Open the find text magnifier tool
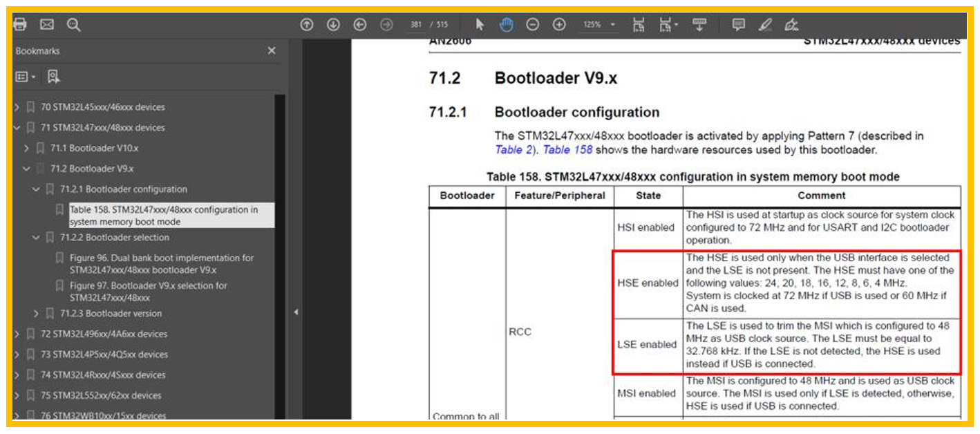980x434 pixels. point(74,25)
